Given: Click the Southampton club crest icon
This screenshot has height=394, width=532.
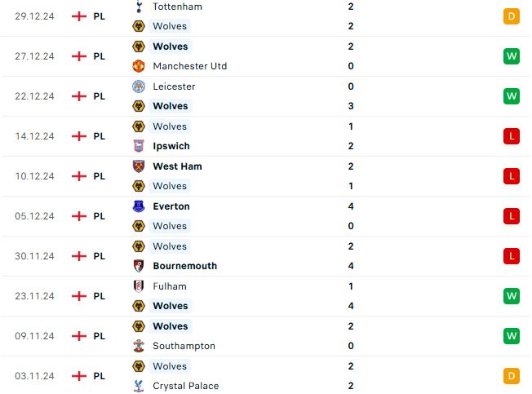Looking at the screenshot, I should [x=139, y=346].
